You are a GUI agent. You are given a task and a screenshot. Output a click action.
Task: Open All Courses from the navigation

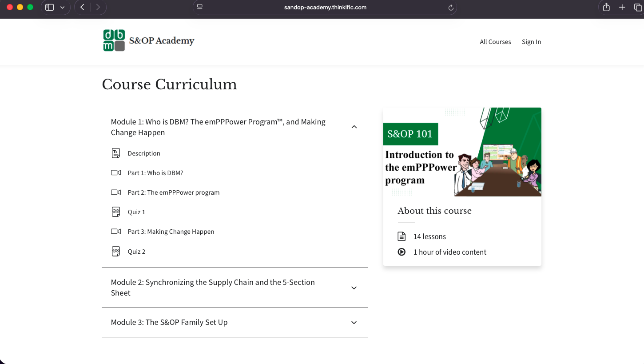coord(495,42)
